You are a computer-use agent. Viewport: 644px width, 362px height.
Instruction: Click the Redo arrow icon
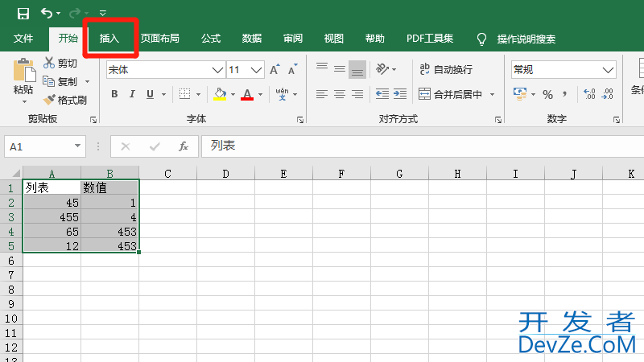75,14
